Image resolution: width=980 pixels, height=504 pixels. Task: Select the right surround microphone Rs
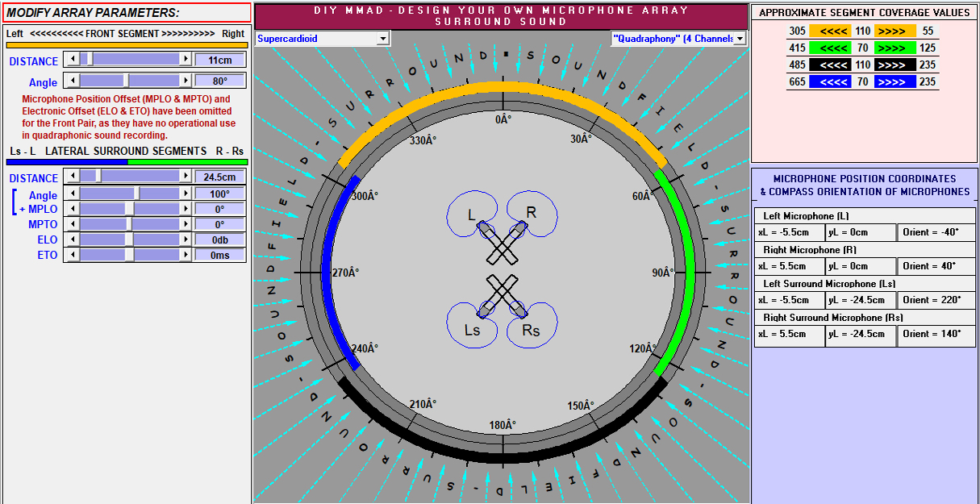(518, 308)
